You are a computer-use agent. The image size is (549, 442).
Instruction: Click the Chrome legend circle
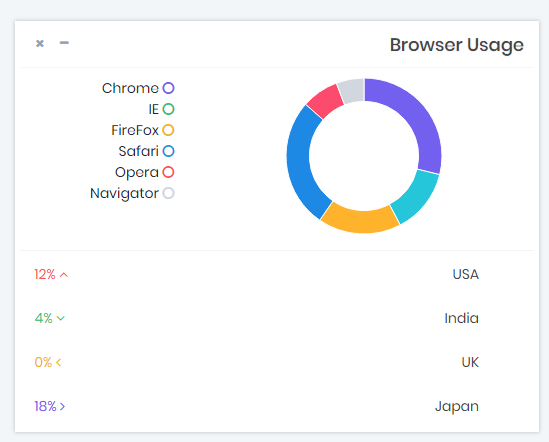(x=168, y=88)
